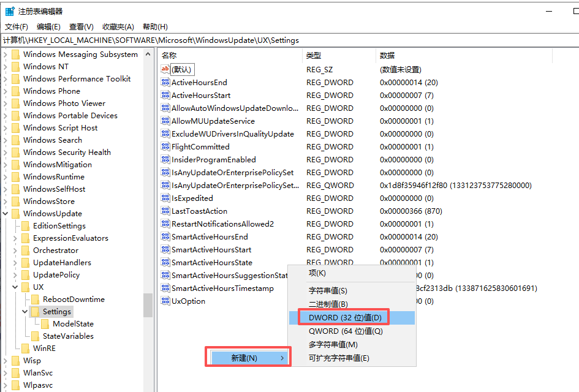579x392 pixels.
Task: Click the Wisp folder icon
Action: tap(15, 361)
